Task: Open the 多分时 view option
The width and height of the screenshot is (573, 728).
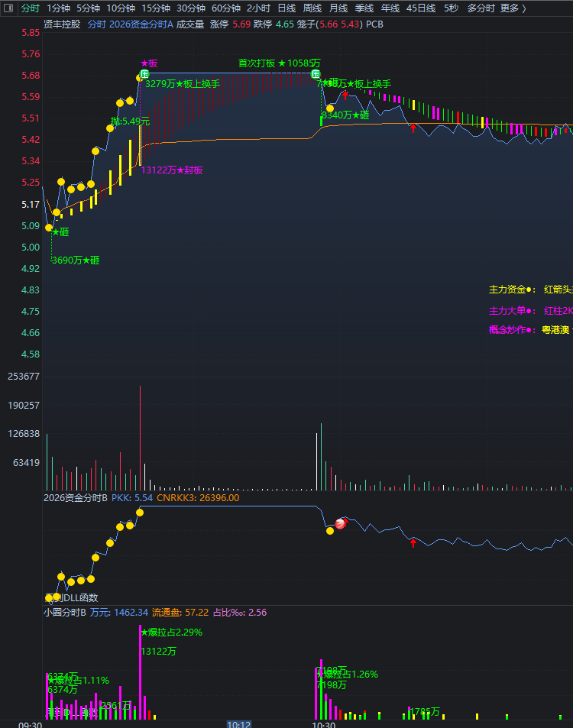Action: click(481, 8)
